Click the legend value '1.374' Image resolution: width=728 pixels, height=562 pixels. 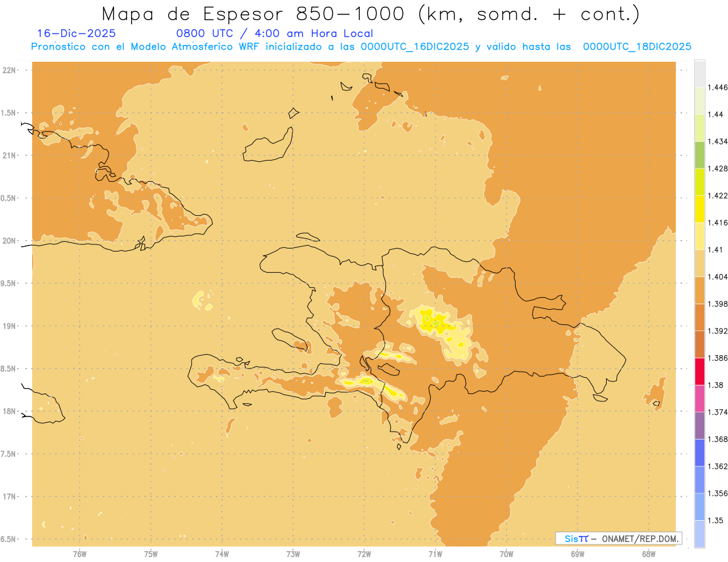pos(718,412)
